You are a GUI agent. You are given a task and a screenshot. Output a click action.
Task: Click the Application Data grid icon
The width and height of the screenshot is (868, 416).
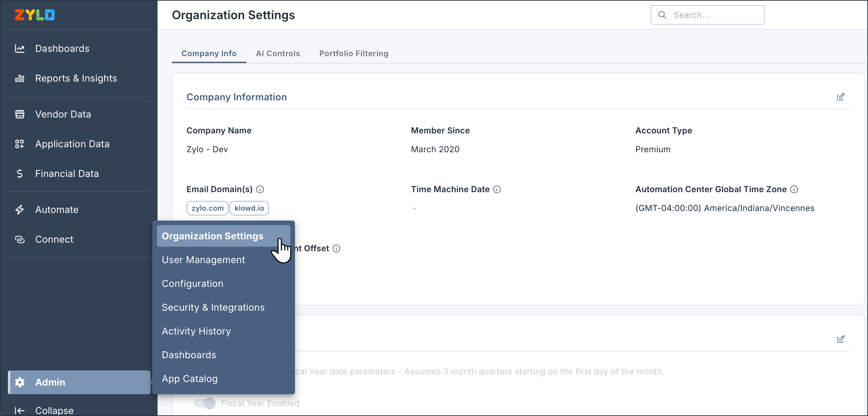click(x=19, y=144)
